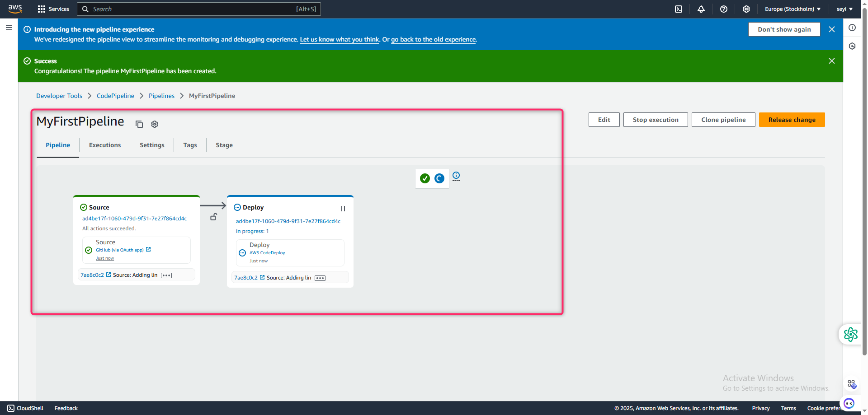This screenshot has width=868, height=415.
Task: Switch to the Executions tab
Action: [105, 145]
